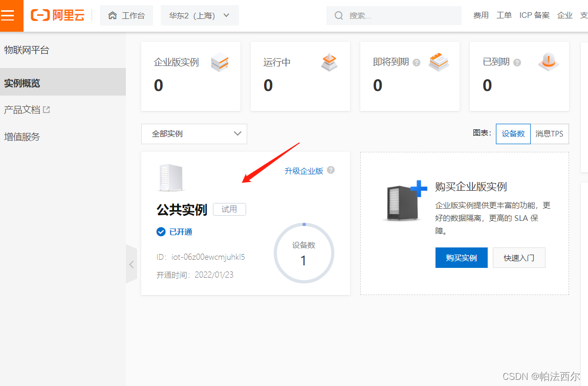Open 产品文档 in the sidebar
Viewport: 588px width, 386px height.
pyautogui.click(x=22, y=110)
